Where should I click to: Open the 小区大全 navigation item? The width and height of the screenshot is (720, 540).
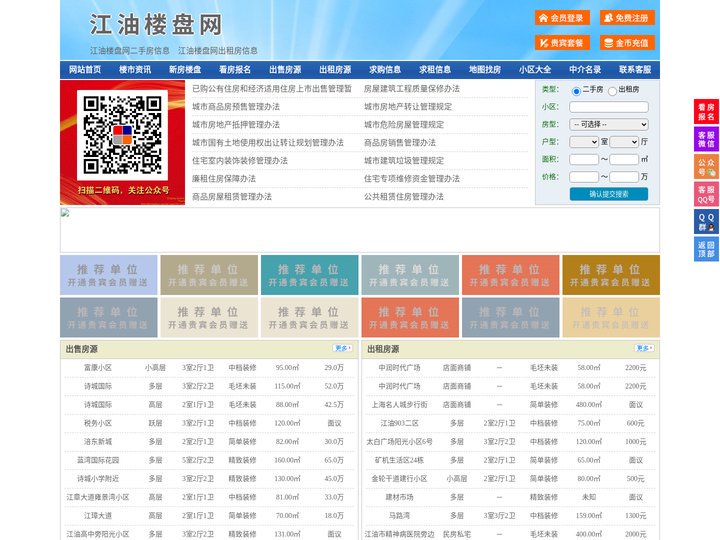click(x=535, y=70)
